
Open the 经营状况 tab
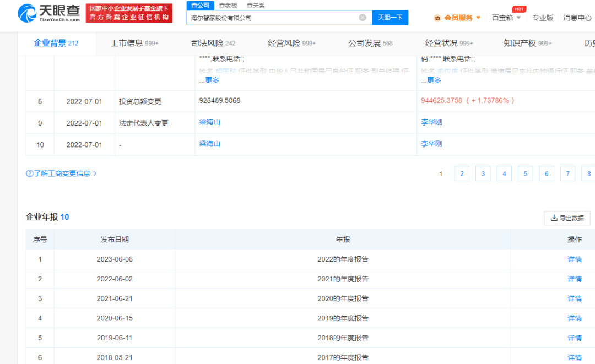coord(449,43)
